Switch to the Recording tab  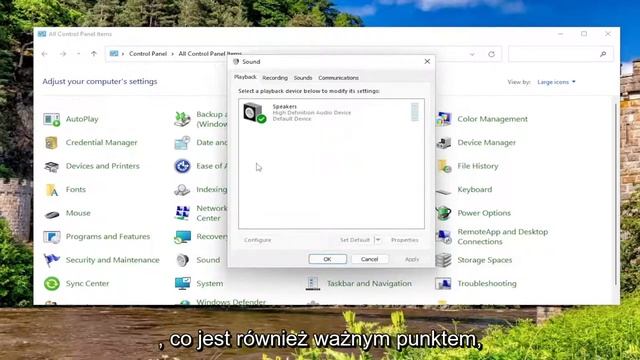275,78
